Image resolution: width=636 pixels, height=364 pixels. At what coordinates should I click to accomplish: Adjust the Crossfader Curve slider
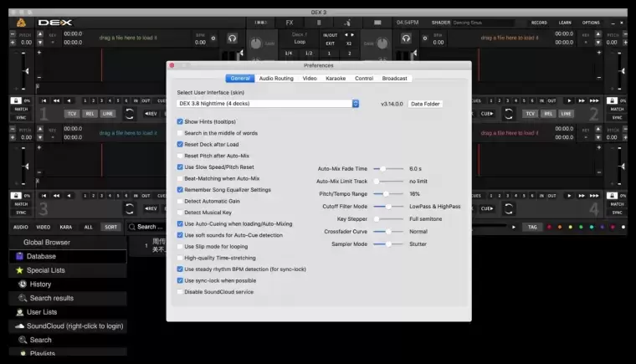coord(388,231)
